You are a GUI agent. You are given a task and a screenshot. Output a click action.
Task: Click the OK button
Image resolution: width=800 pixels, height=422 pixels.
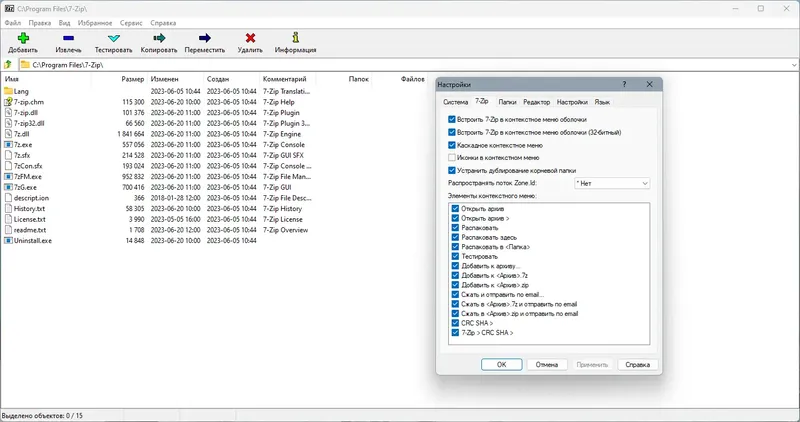click(x=502, y=364)
